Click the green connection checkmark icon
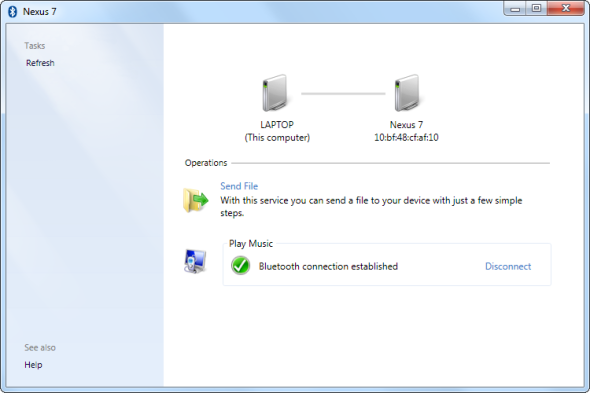 240,266
